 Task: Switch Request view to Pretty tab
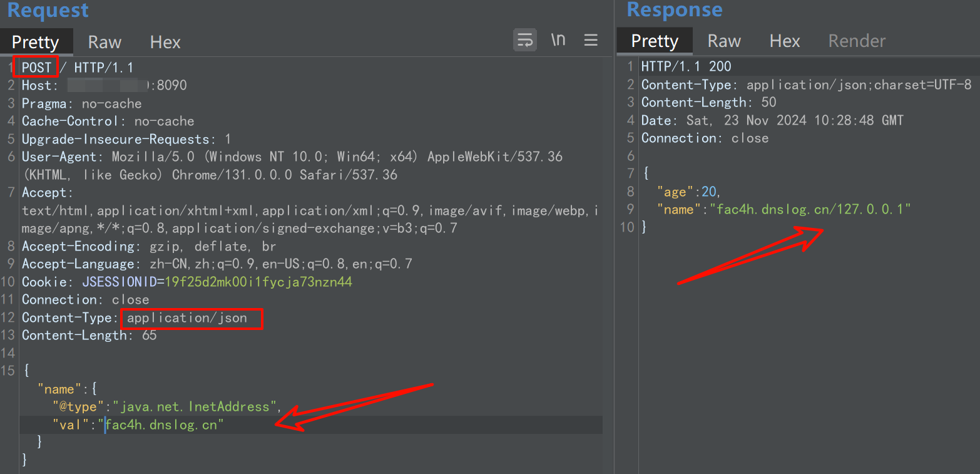click(36, 42)
